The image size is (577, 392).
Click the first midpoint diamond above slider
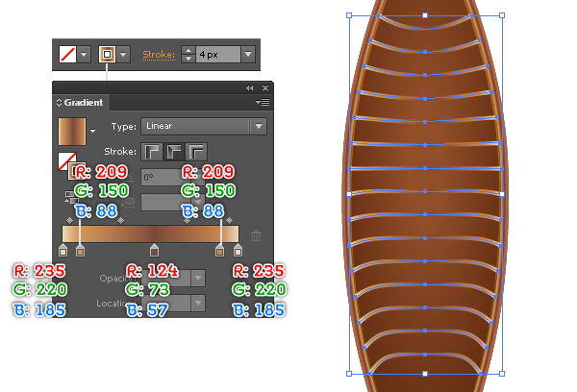coord(69,220)
